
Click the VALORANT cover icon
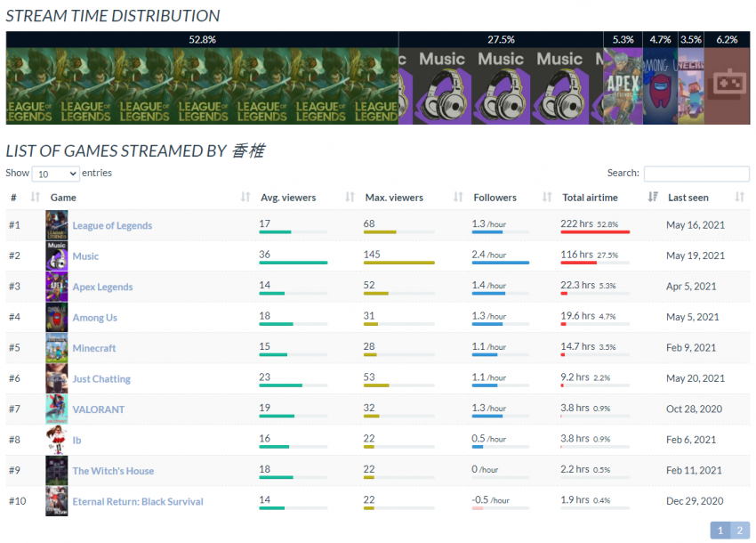click(56, 409)
